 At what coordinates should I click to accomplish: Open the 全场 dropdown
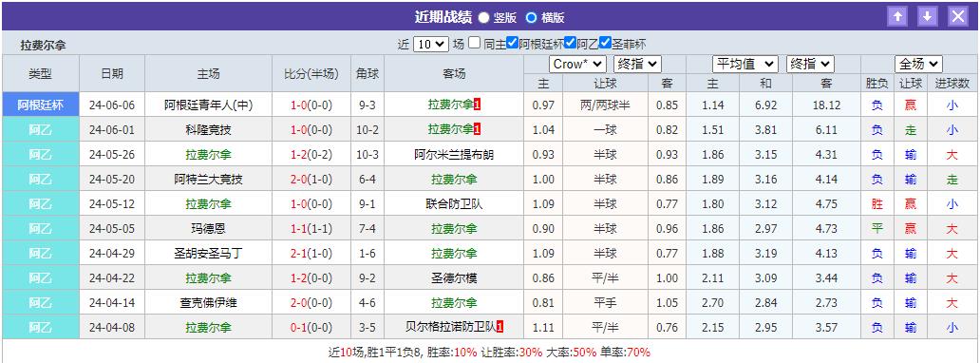tap(919, 64)
